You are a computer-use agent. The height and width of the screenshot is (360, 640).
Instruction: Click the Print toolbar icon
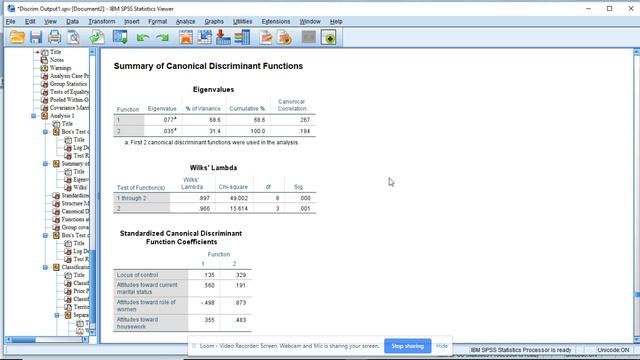pos(54,37)
